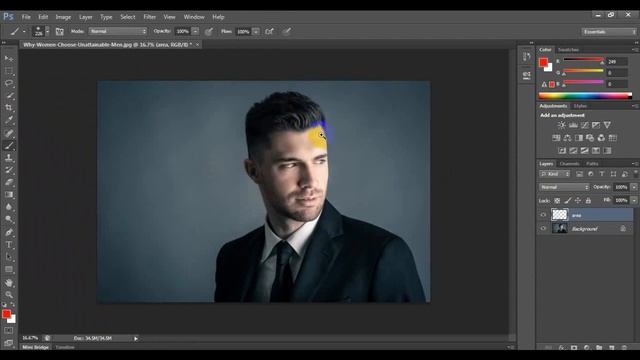
Task: Select the Blur tool
Action: tap(9, 207)
